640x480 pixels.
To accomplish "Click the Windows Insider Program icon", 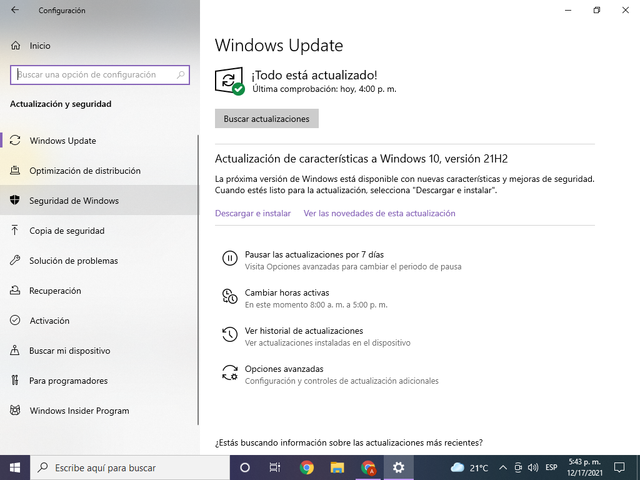I will tap(15, 410).
